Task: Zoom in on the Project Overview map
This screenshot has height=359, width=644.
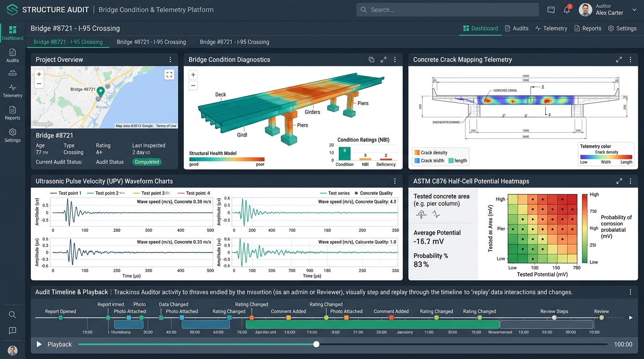Action: 39,74
